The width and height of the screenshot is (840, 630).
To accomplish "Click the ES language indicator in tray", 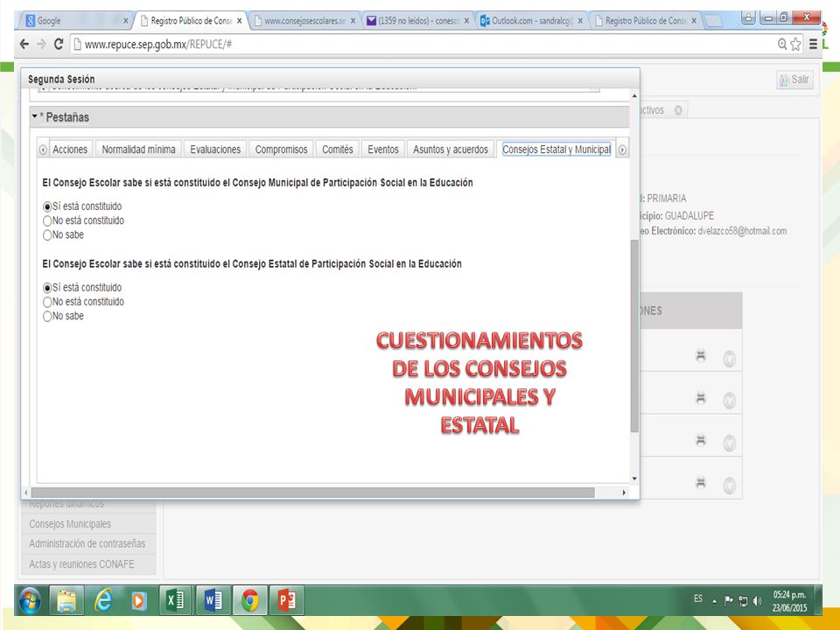I will click(698, 598).
